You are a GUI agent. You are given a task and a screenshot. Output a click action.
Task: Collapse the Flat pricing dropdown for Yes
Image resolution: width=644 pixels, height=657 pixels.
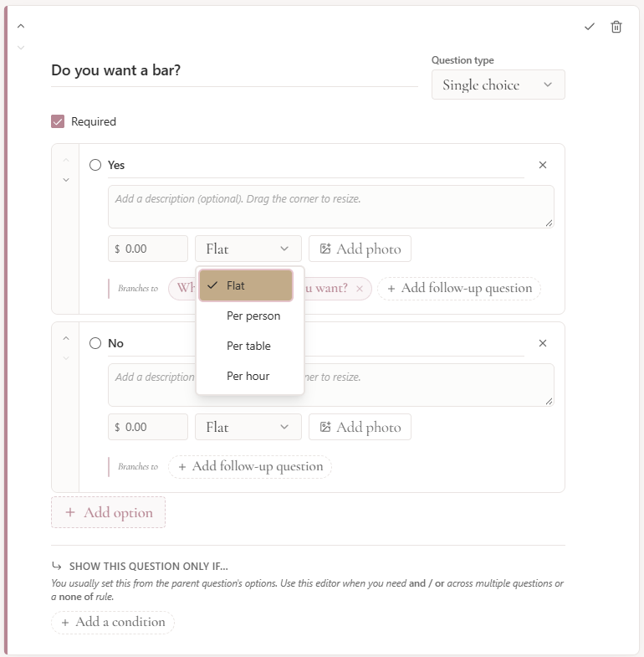tap(248, 249)
